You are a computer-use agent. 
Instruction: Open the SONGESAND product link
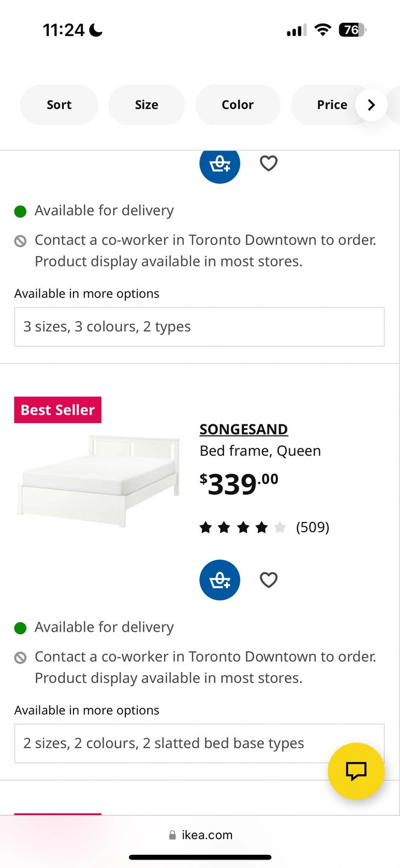pyautogui.click(x=244, y=429)
